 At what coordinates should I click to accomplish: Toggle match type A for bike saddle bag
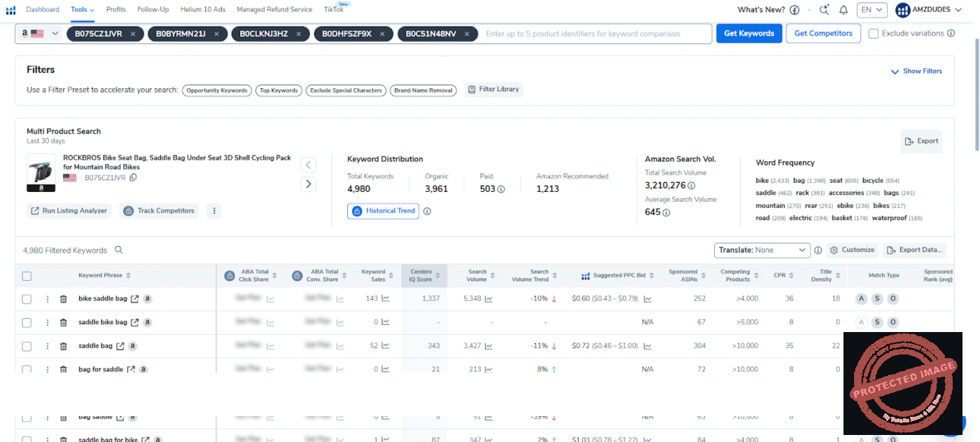coord(861,299)
